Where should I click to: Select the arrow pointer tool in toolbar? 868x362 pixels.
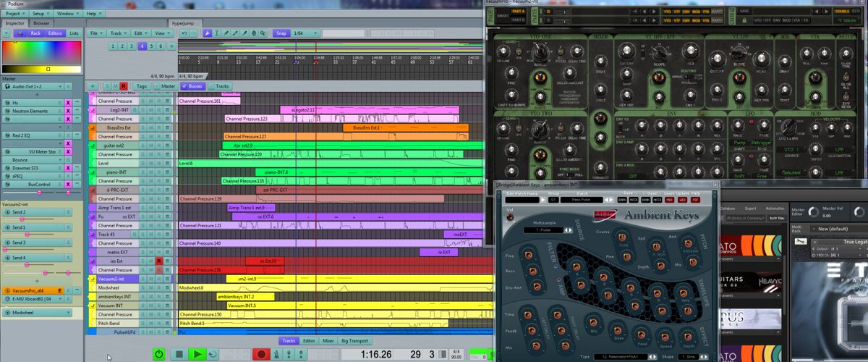coord(207,33)
